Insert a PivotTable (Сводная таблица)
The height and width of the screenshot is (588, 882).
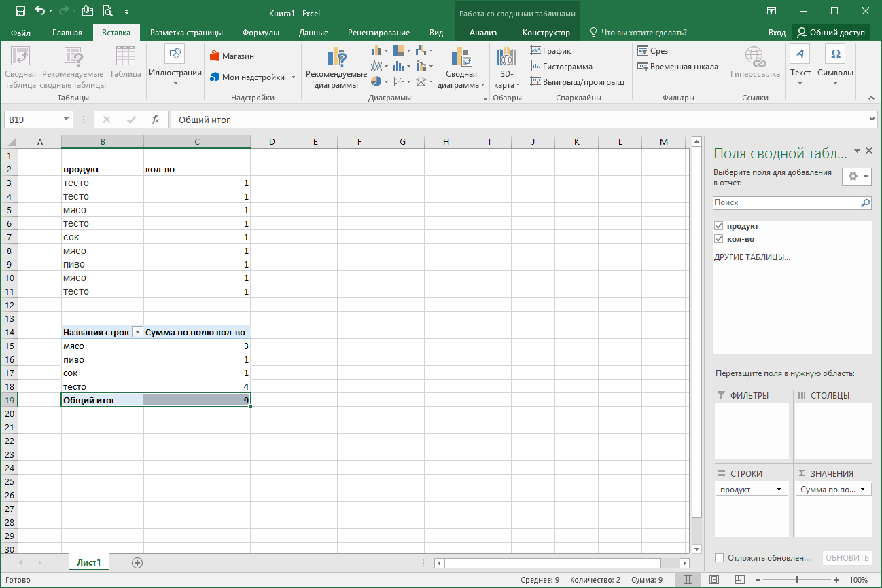20,68
